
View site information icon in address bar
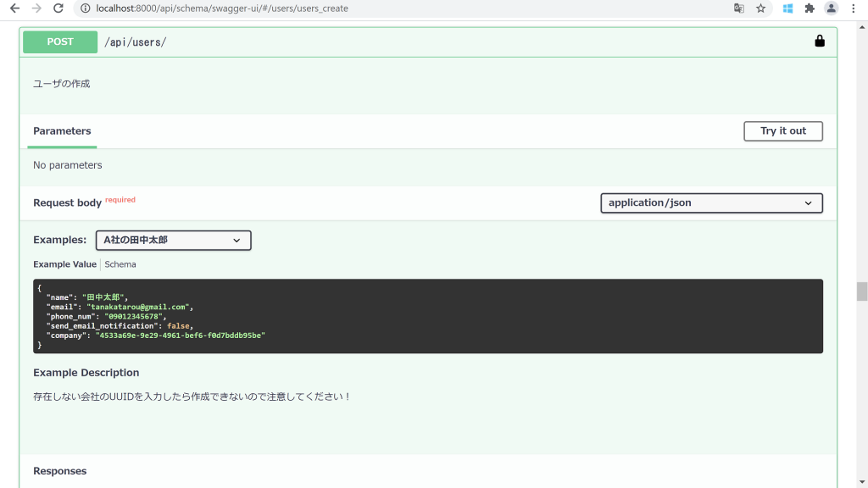click(x=86, y=8)
